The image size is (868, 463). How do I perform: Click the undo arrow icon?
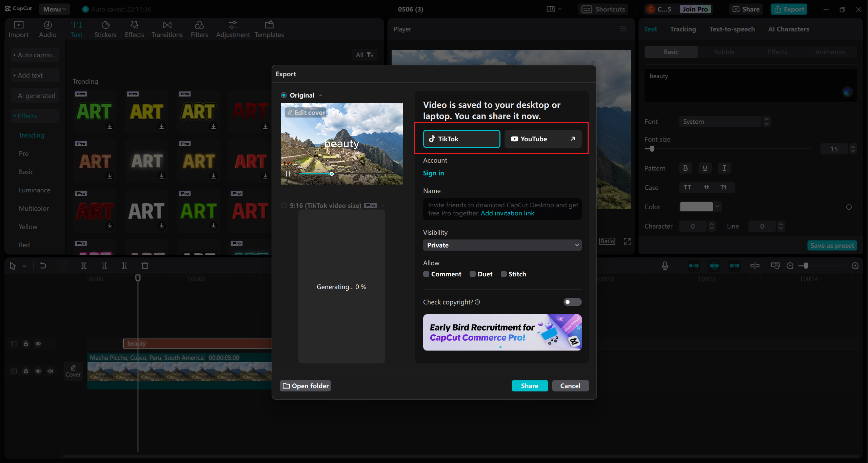[x=43, y=266]
